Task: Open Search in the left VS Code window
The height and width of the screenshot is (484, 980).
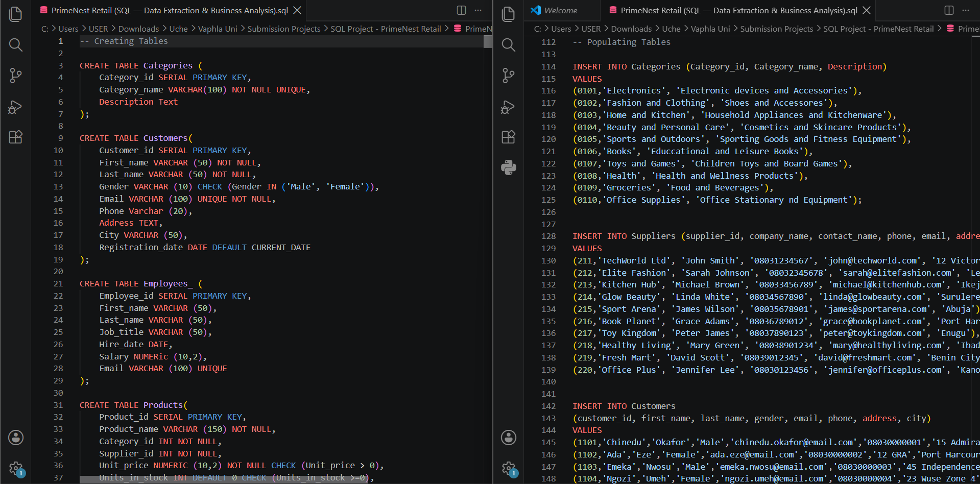Action: 16,45
